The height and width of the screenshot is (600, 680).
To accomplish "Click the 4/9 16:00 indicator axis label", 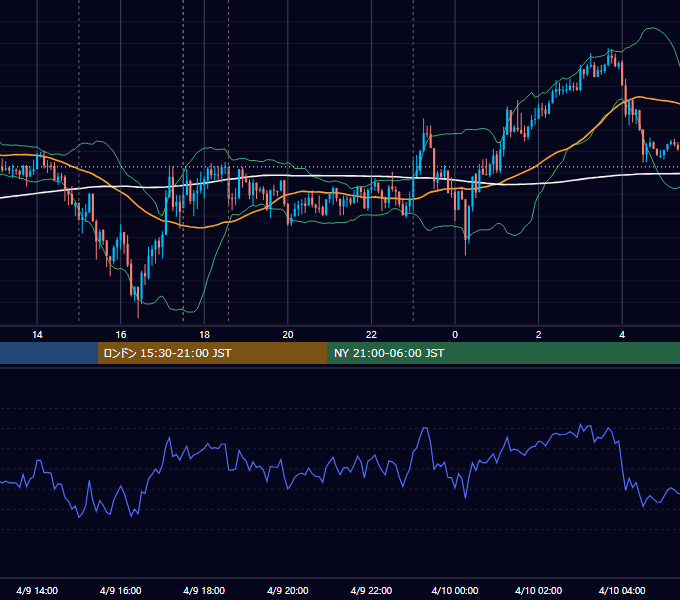I will tap(121, 590).
